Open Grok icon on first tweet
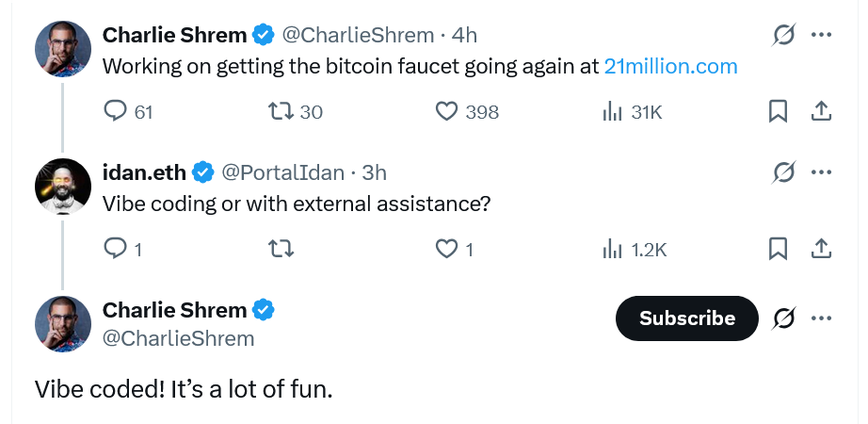868x424 pixels. [783, 35]
